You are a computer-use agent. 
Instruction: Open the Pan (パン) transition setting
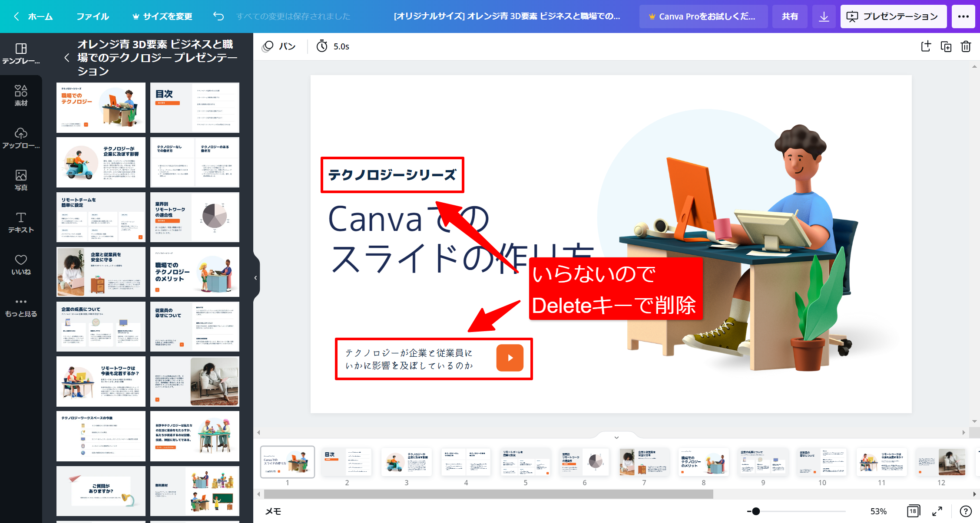pos(279,46)
